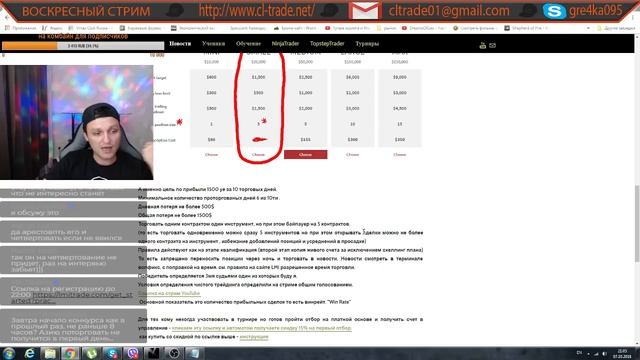Switch to Google Chrome in the taskbar
Viewport: 640px width, 360px height.
coord(71,353)
